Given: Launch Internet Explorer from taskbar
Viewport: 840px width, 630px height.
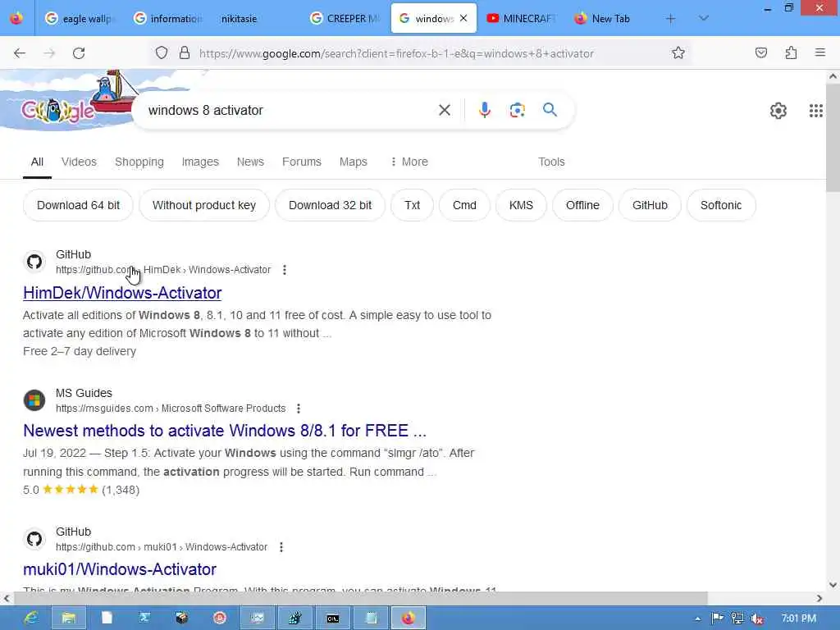Looking at the screenshot, I should (x=31, y=619).
